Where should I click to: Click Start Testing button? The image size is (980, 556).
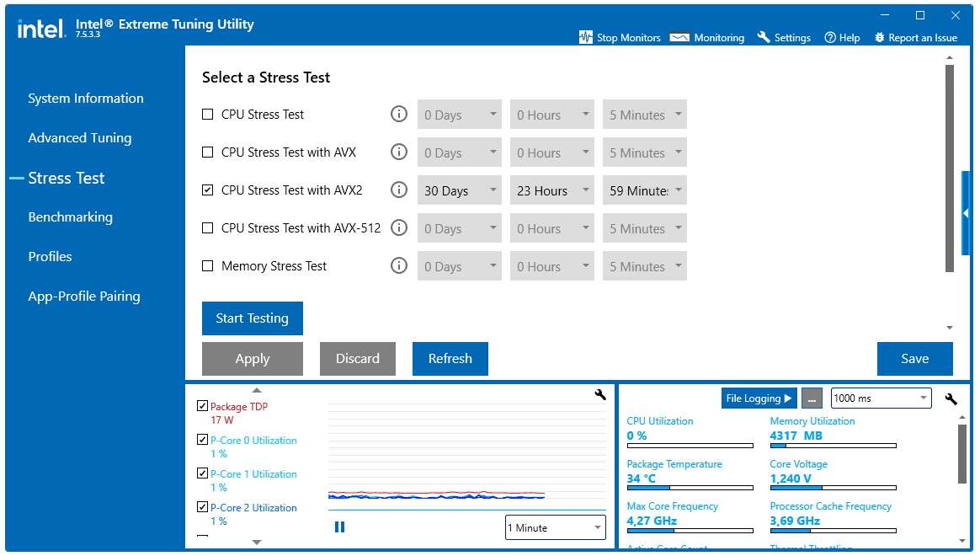click(x=253, y=318)
